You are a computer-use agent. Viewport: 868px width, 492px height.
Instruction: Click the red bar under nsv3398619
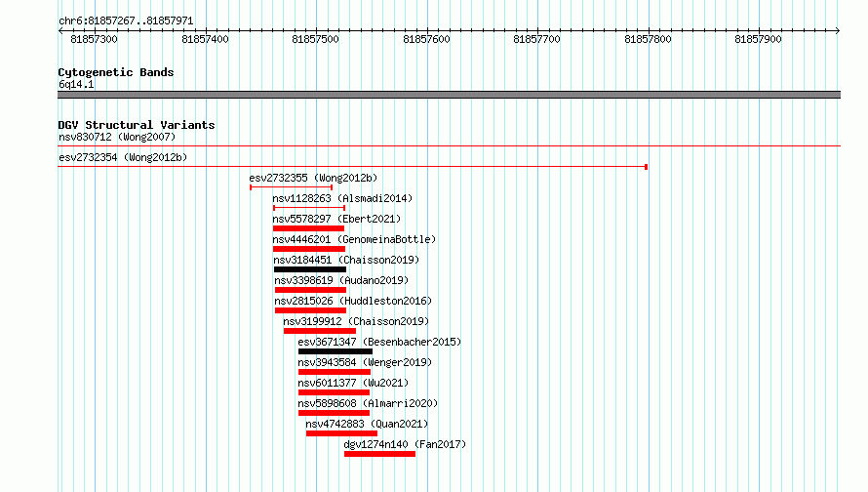tap(310, 290)
